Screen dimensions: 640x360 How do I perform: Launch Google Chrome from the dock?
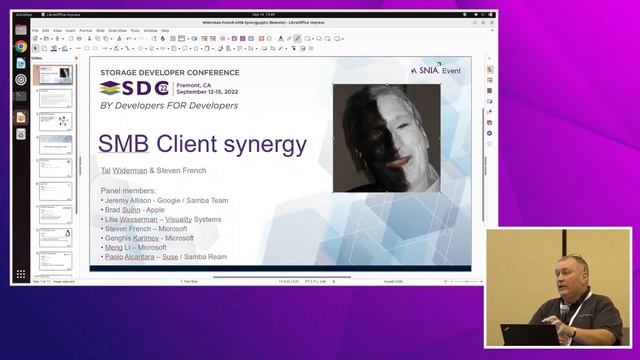21,46
